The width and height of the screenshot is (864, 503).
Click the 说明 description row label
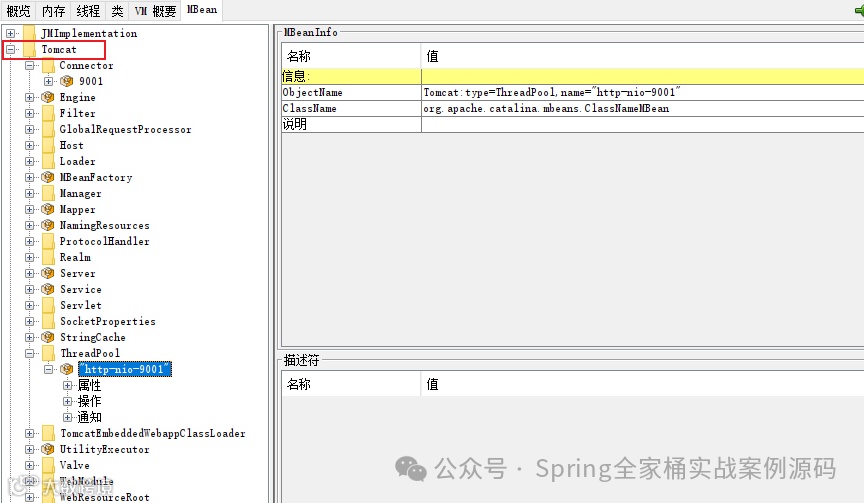[295, 125]
